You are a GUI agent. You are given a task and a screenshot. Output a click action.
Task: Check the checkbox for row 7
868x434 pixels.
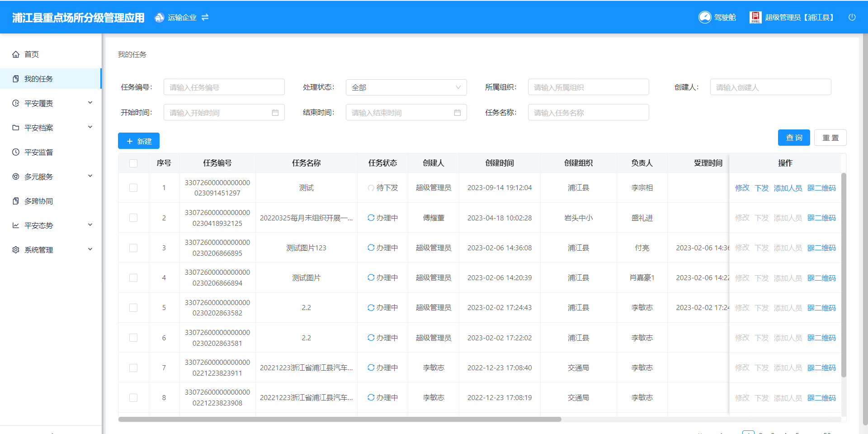tap(133, 368)
